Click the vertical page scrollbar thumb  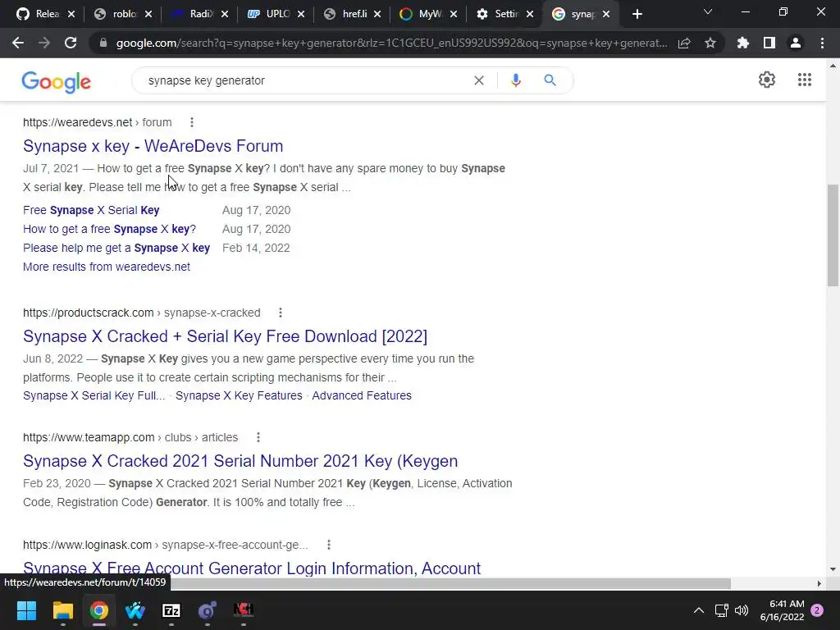pos(833,235)
